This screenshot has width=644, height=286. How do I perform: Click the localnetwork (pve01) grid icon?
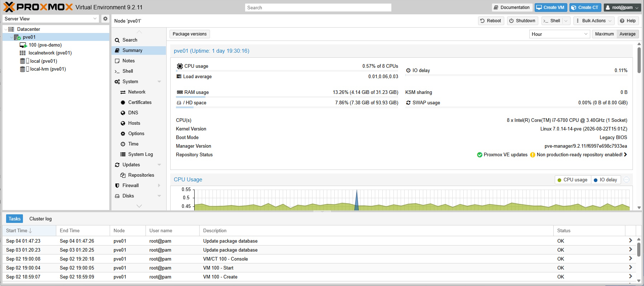[23, 53]
